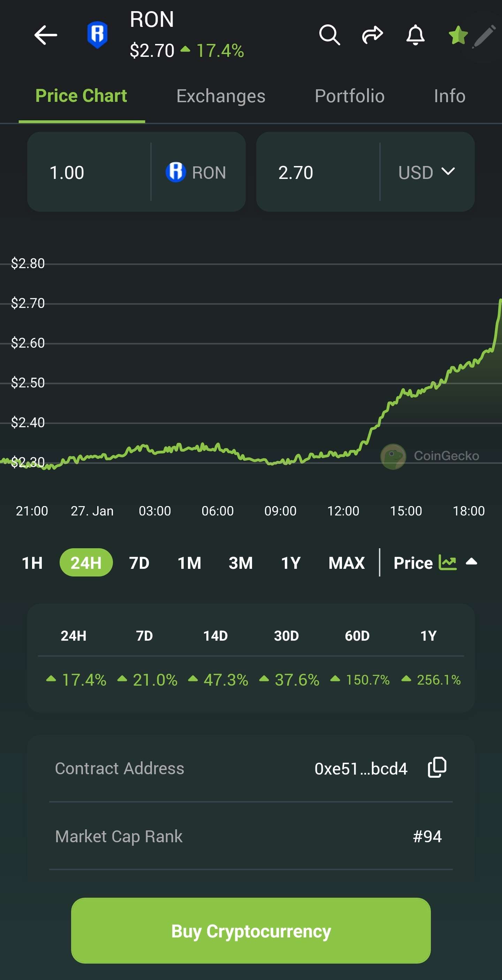This screenshot has width=502, height=980.
Task: Open search with the magnifier icon
Action: point(329,35)
